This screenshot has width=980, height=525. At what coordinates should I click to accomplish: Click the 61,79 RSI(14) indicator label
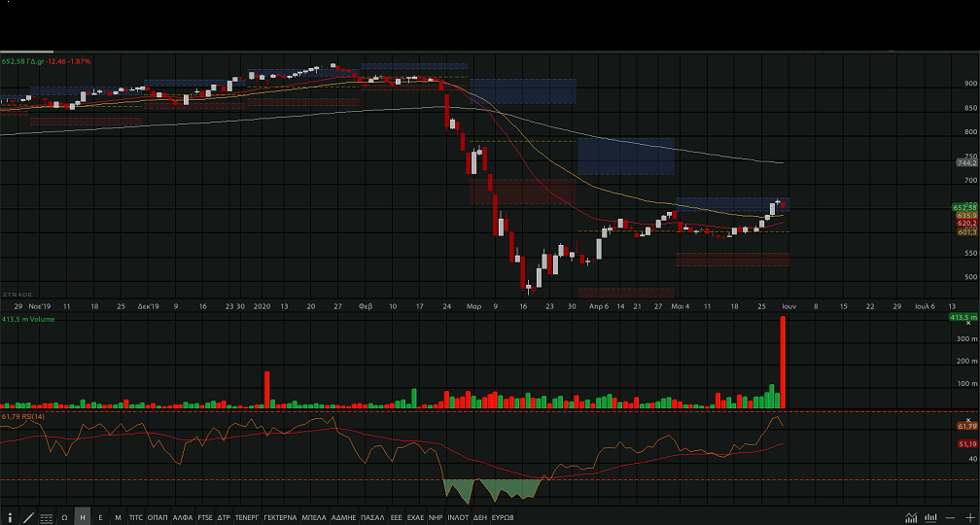point(23,416)
